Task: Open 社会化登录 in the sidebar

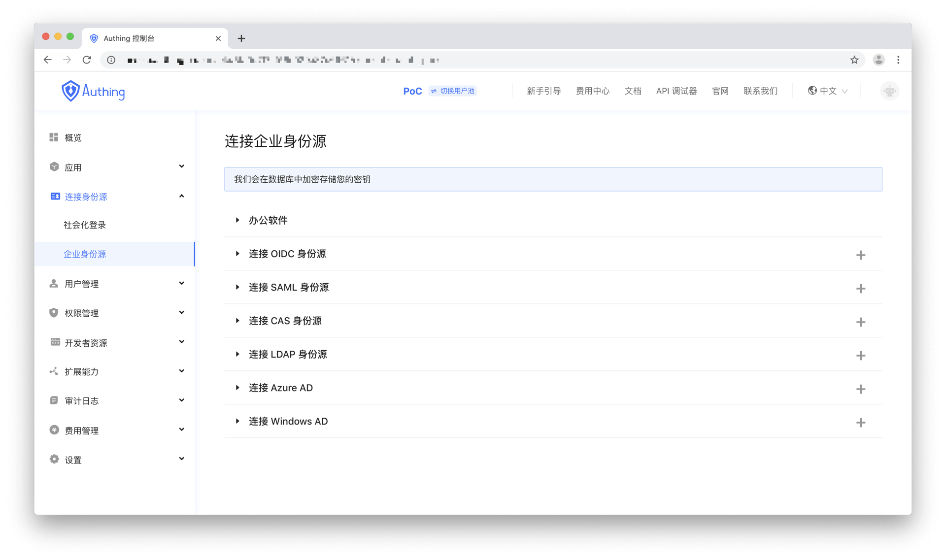Action: tap(85, 225)
